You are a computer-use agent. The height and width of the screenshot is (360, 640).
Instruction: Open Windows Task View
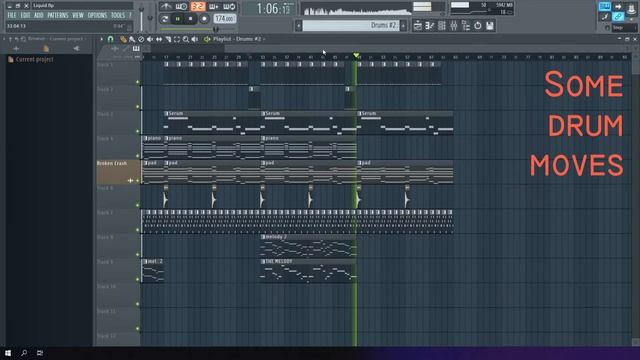tap(40, 353)
